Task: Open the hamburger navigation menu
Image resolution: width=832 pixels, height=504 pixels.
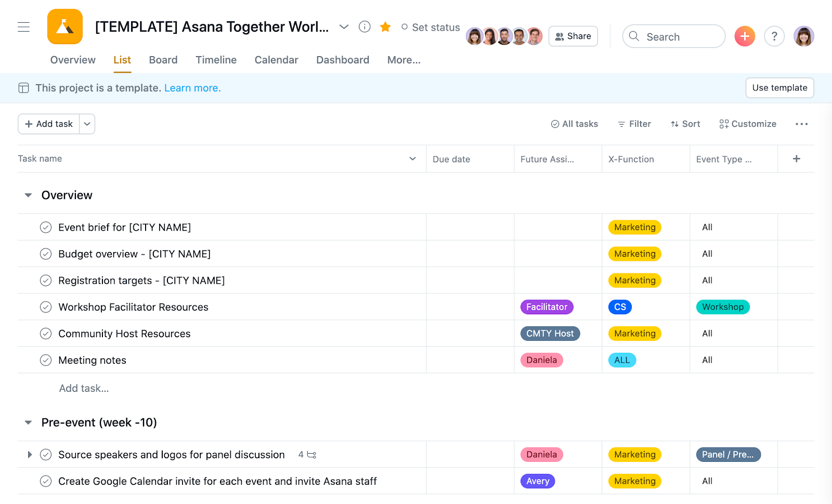Action: tap(23, 27)
